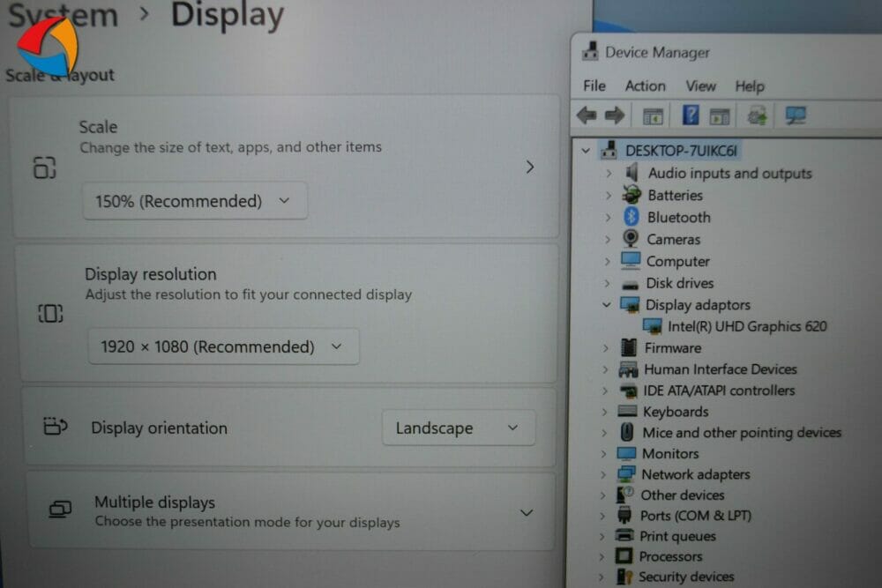This screenshot has width=882, height=588.
Task: Select the Processors label
Action: [670, 556]
